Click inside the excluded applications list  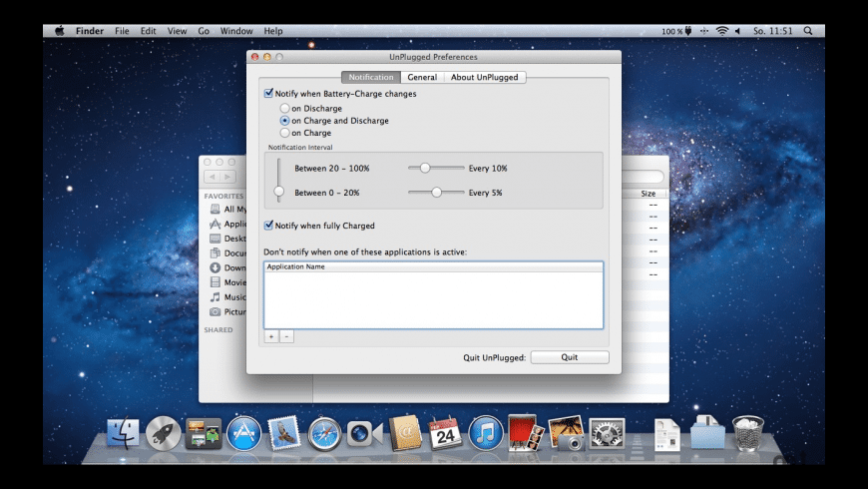tap(433, 299)
